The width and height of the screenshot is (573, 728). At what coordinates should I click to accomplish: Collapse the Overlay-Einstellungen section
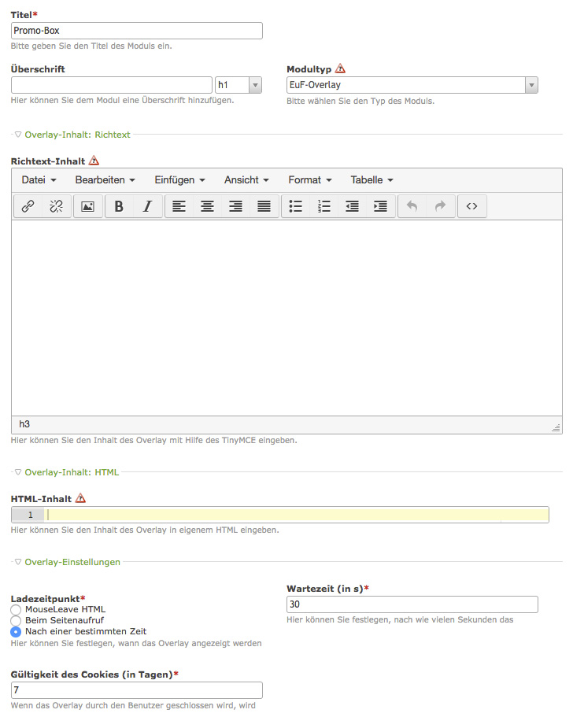(18, 562)
